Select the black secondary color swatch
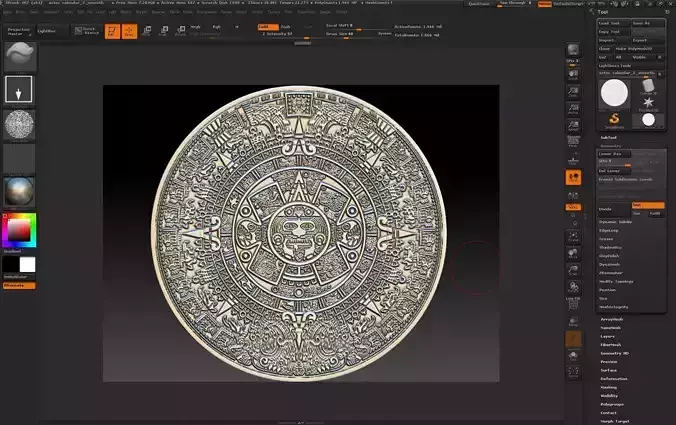The width and height of the screenshot is (676, 425). (x=11, y=265)
